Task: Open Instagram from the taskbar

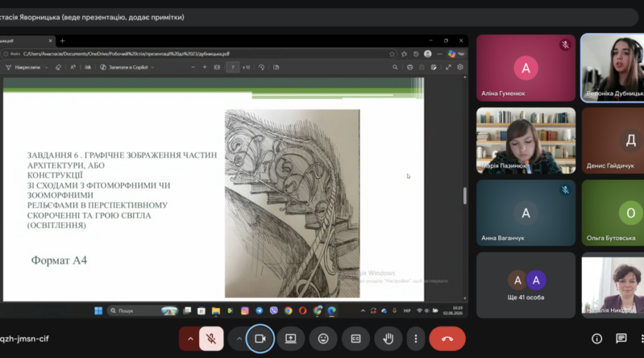Action: 245,311
